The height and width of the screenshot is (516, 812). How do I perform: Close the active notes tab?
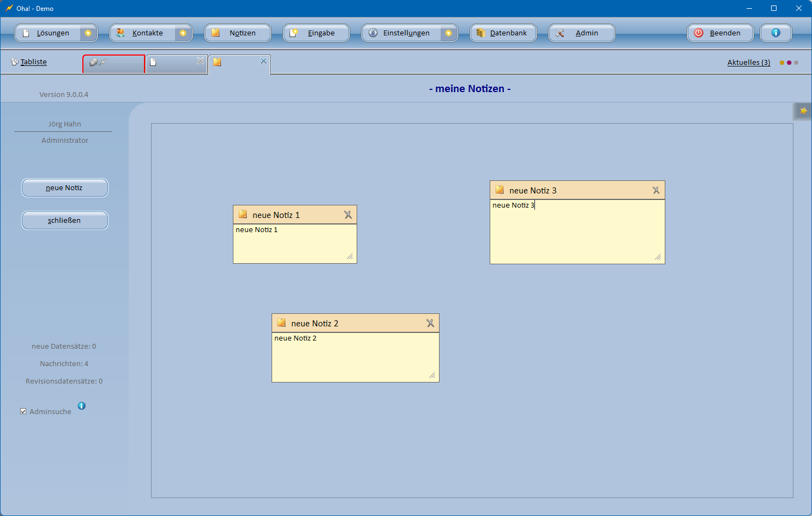[x=263, y=61]
